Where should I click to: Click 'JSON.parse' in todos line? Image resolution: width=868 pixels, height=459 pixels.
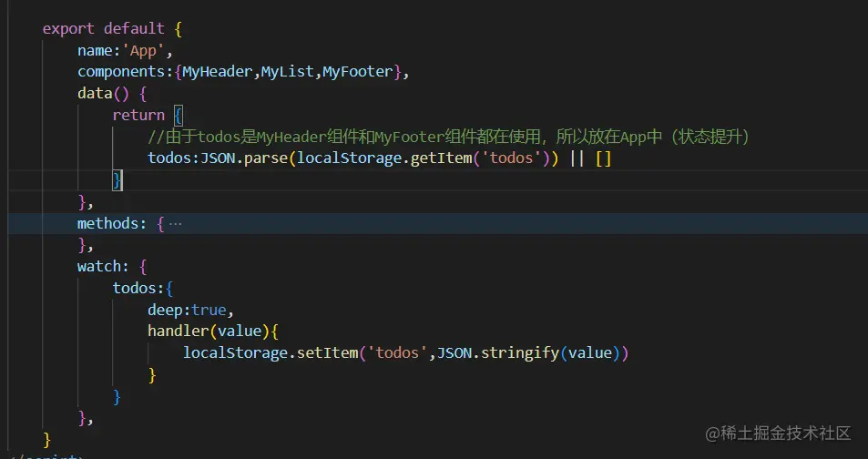[x=243, y=158]
